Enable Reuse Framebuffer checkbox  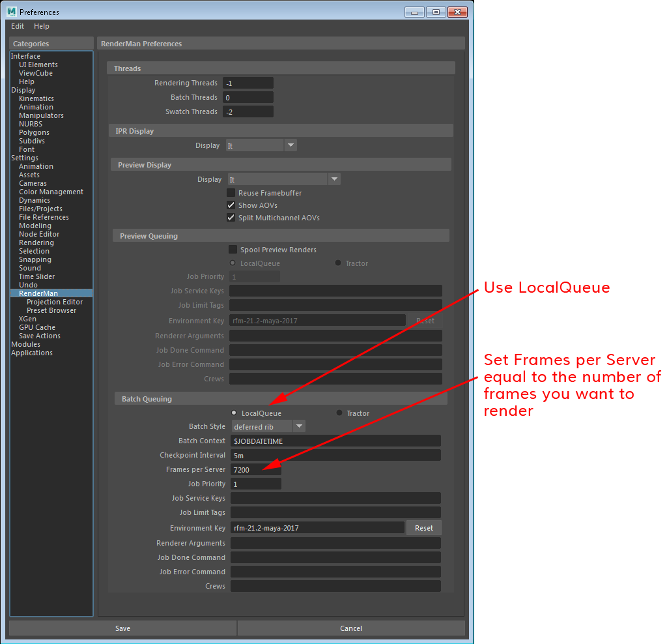231,193
